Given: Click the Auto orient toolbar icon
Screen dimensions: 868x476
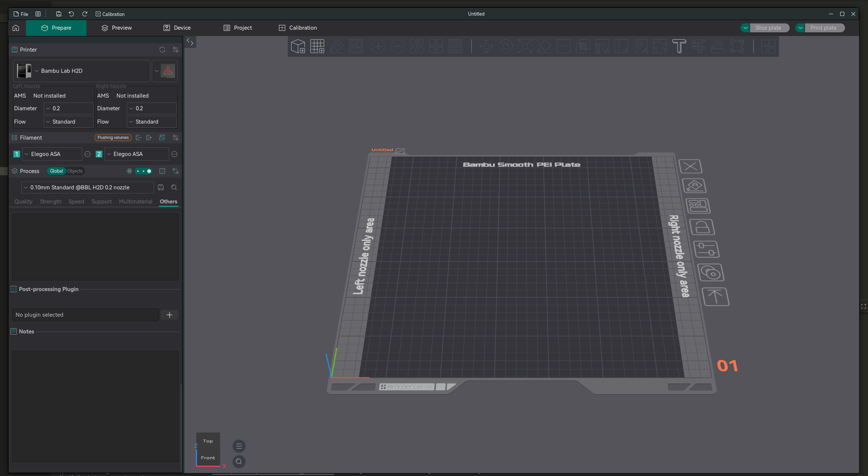Looking at the screenshot, I should click(x=336, y=46).
